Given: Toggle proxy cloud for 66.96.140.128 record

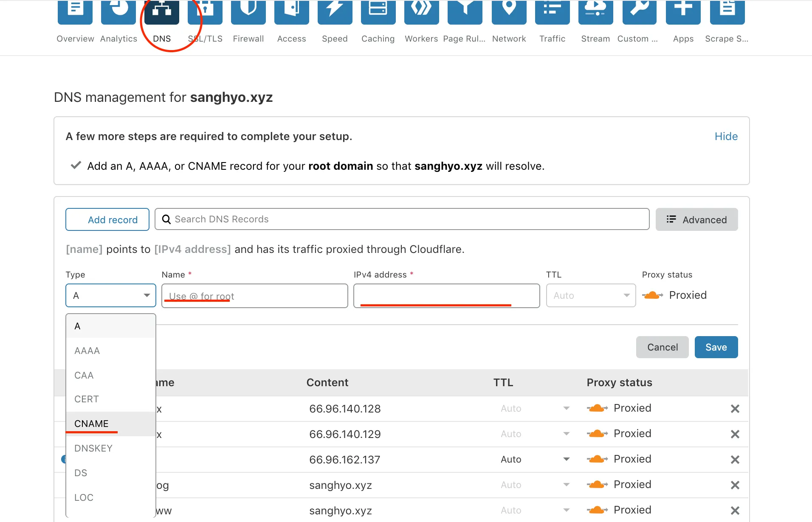Looking at the screenshot, I should tap(598, 408).
